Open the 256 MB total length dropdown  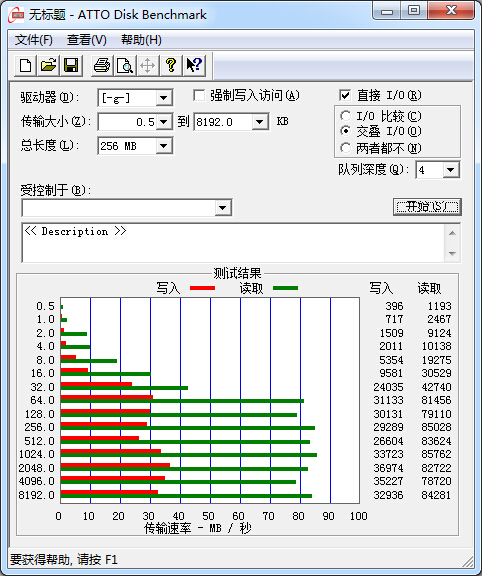(163, 146)
